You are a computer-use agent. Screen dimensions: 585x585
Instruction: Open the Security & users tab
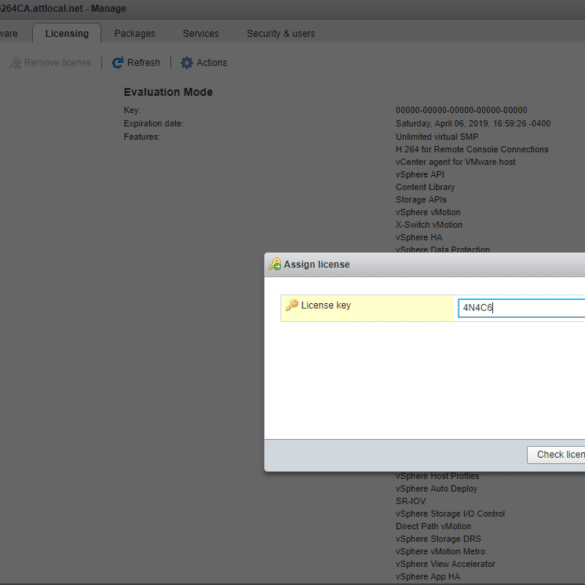(281, 34)
